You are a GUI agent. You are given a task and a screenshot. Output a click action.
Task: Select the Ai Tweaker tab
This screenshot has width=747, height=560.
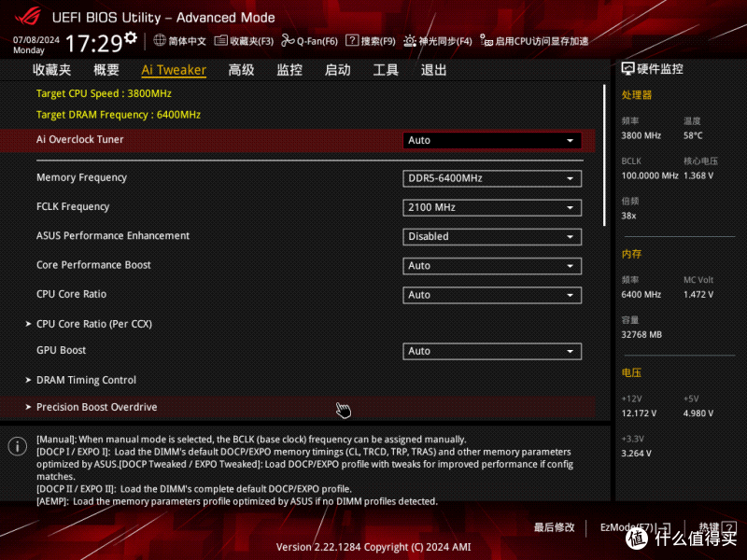tap(174, 70)
